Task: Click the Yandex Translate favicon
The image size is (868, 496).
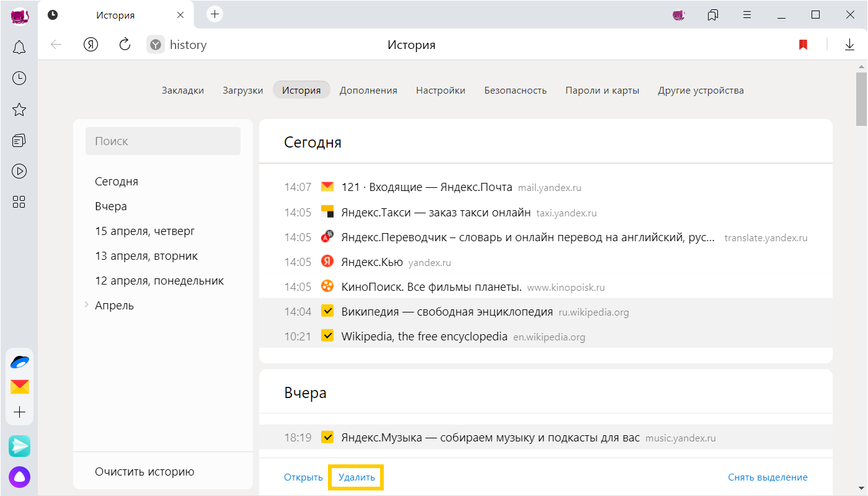Action: click(x=327, y=237)
